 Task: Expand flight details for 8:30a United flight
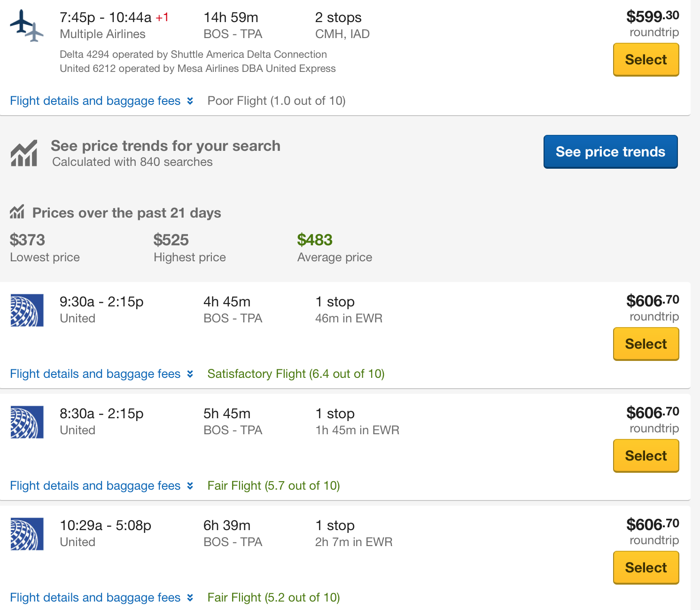(101, 486)
